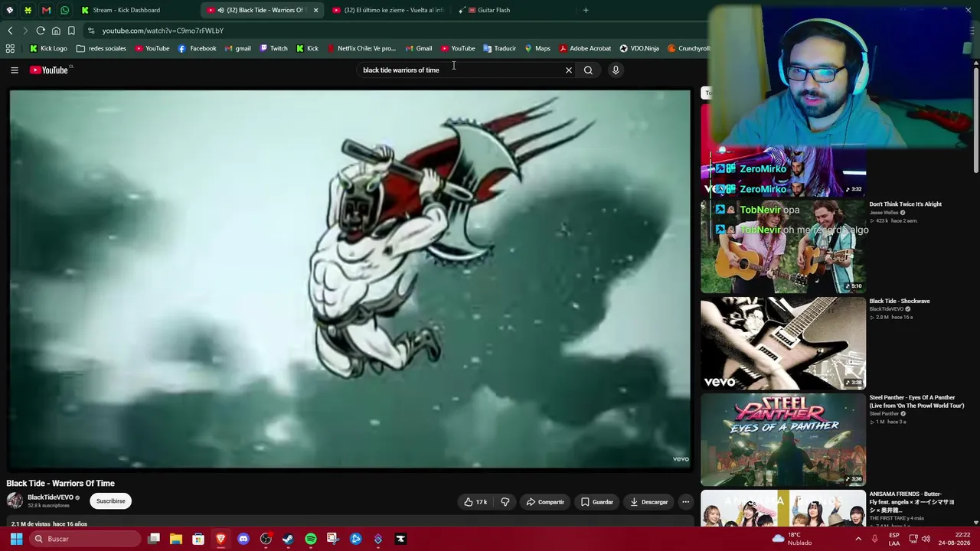Click the taskbar Buscar search box
This screenshot has height=551, width=980.
[84, 539]
